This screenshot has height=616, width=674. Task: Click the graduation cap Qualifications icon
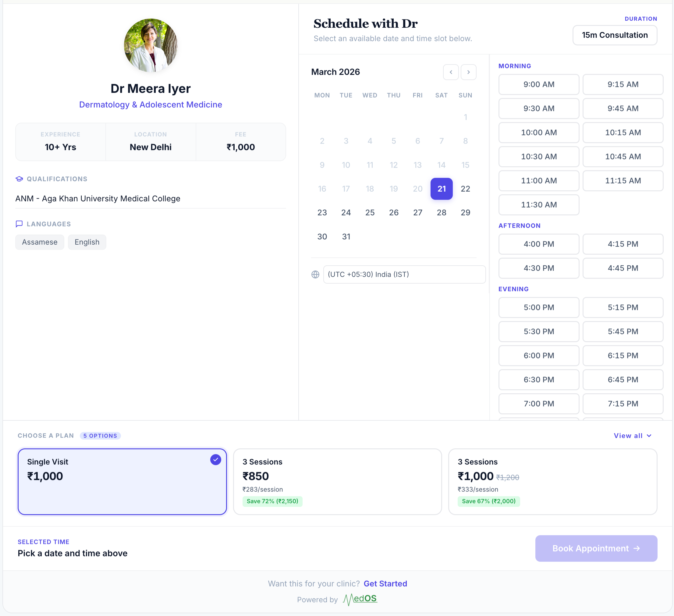click(x=20, y=179)
